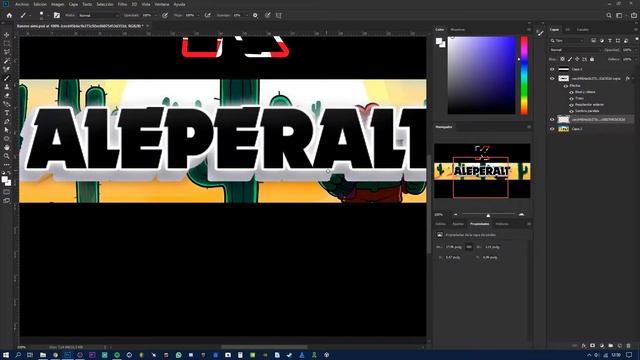The image size is (640, 360).
Task: Filter layers by adjustment layer icon
Action: 602,40
